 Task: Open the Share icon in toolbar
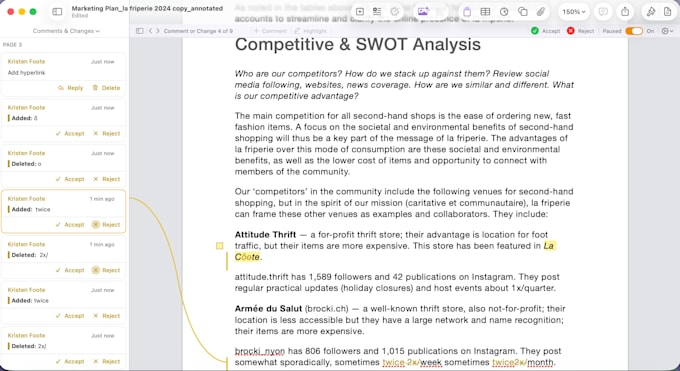(x=625, y=12)
